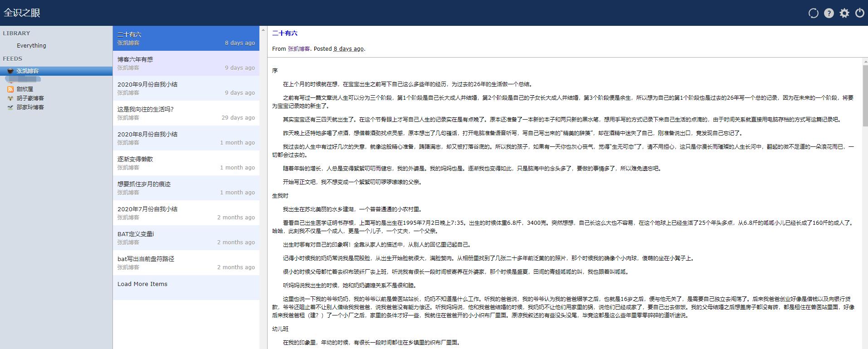Viewport: 868px width, 349px height.
Task: Open the 二十有六 article title link
Action: point(285,33)
